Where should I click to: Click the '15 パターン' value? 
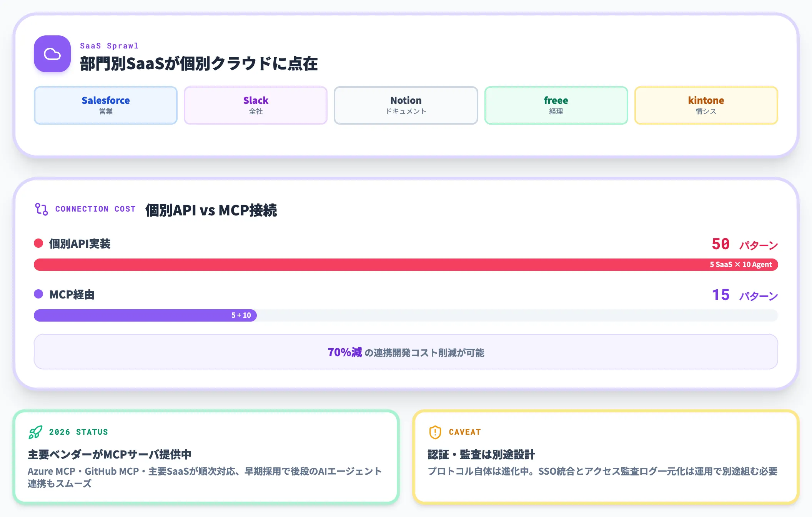click(745, 295)
